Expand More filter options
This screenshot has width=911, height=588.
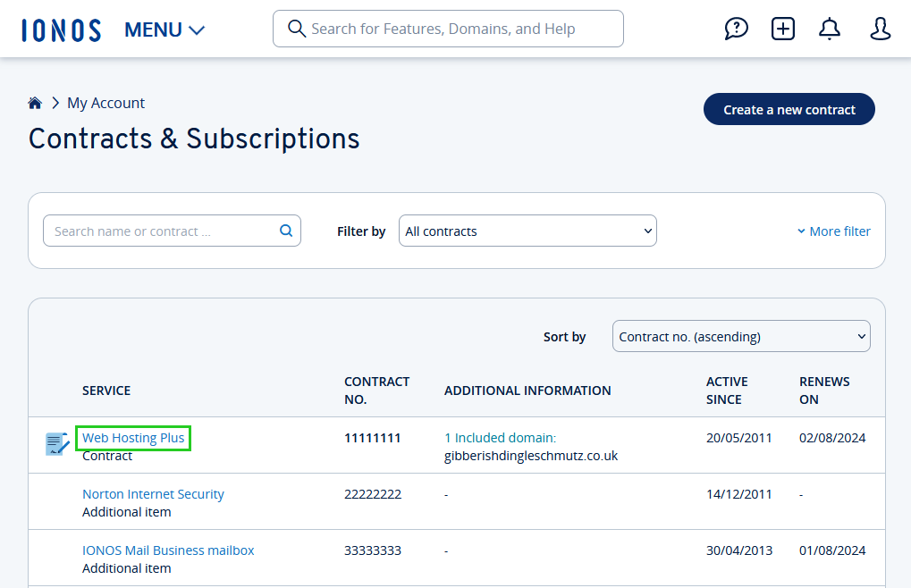click(833, 231)
